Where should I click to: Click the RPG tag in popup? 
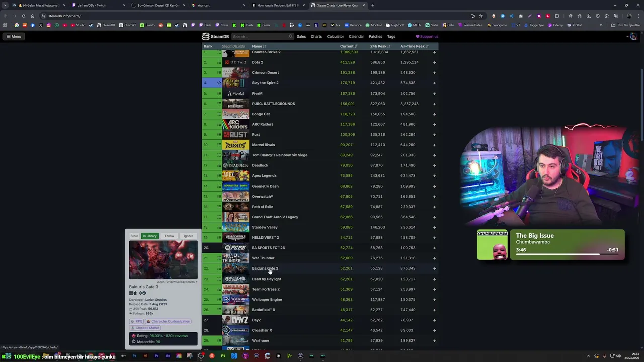pyautogui.click(x=137, y=321)
